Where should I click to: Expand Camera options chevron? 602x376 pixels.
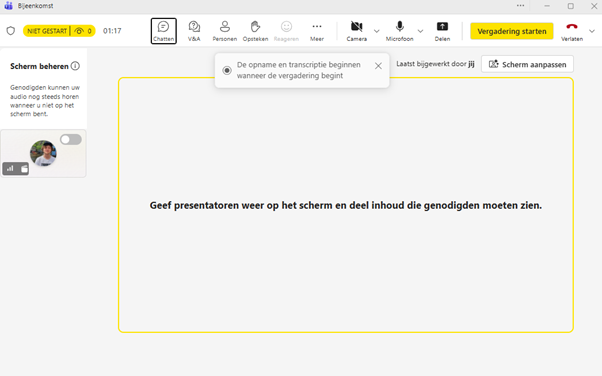click(x=377, y=31)
